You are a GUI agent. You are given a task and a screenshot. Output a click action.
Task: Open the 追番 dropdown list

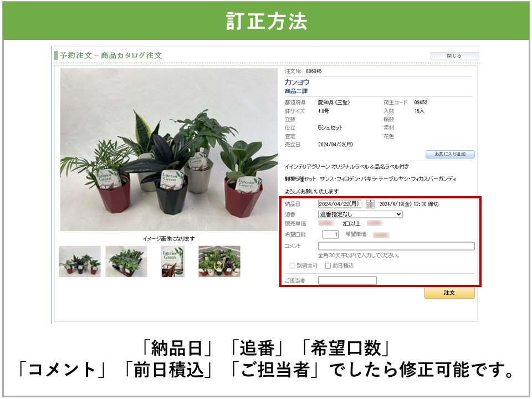point(360,214)
